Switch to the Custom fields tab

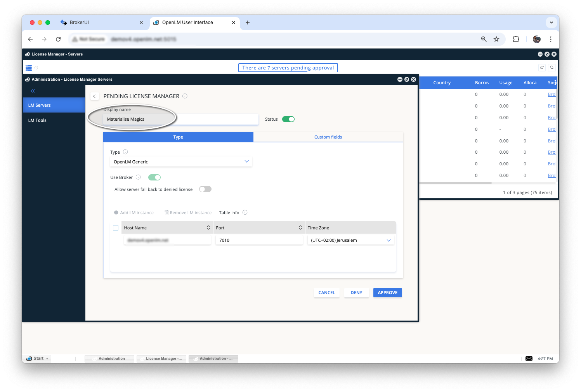(328, 137)
